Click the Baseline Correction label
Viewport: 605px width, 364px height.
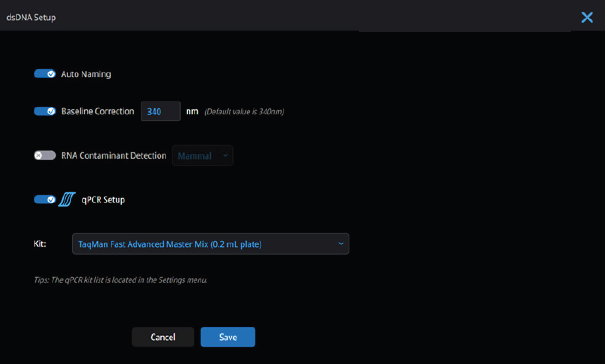pos(98,111)
